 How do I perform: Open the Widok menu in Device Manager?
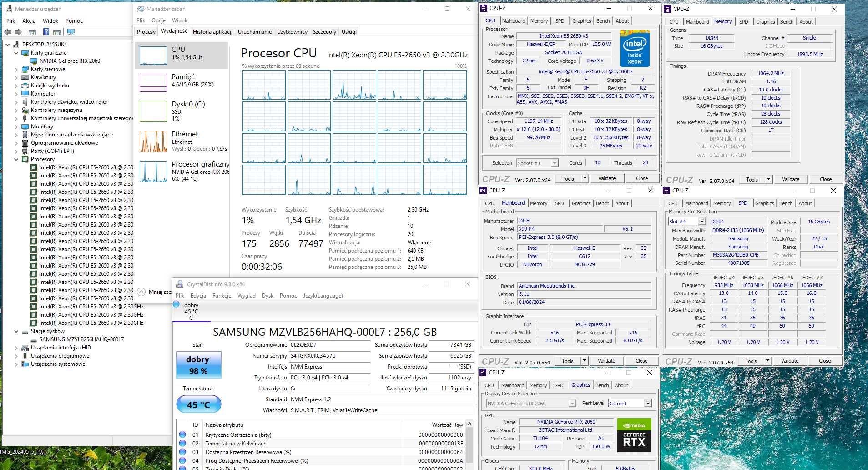pyautogui.click(x=50, y=21)
